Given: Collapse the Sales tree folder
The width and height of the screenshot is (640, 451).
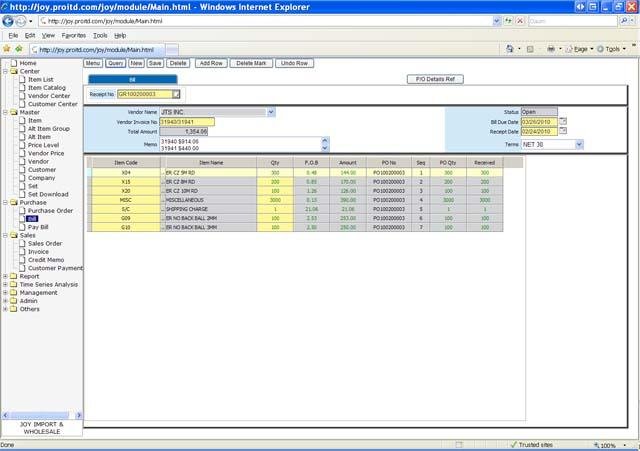Looking at the screenshot, I should 6,235.
